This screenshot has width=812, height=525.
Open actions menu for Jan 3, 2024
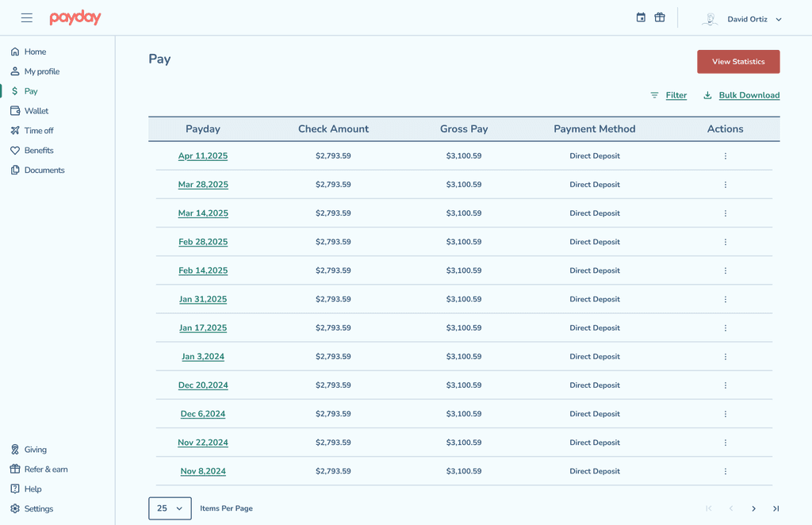click(725, 357)
